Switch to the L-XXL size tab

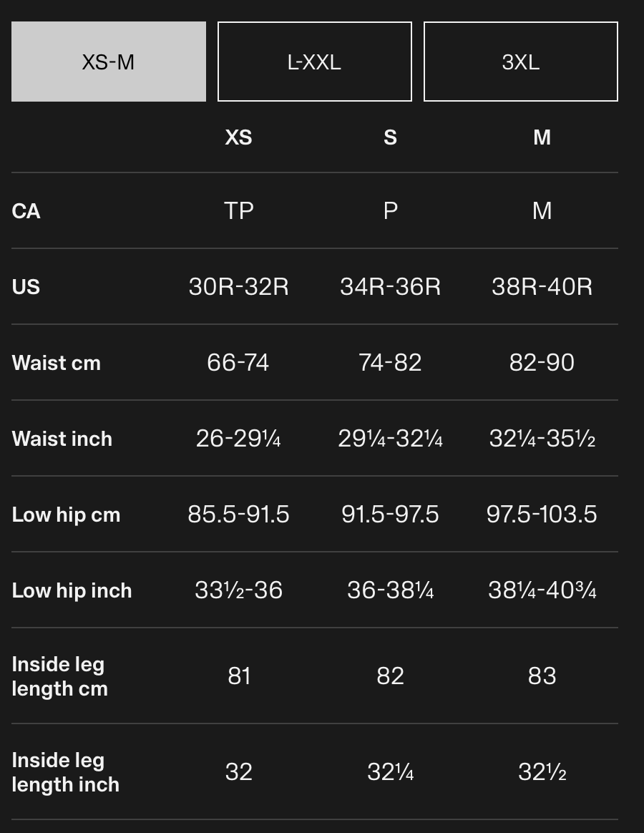[315, 62]
